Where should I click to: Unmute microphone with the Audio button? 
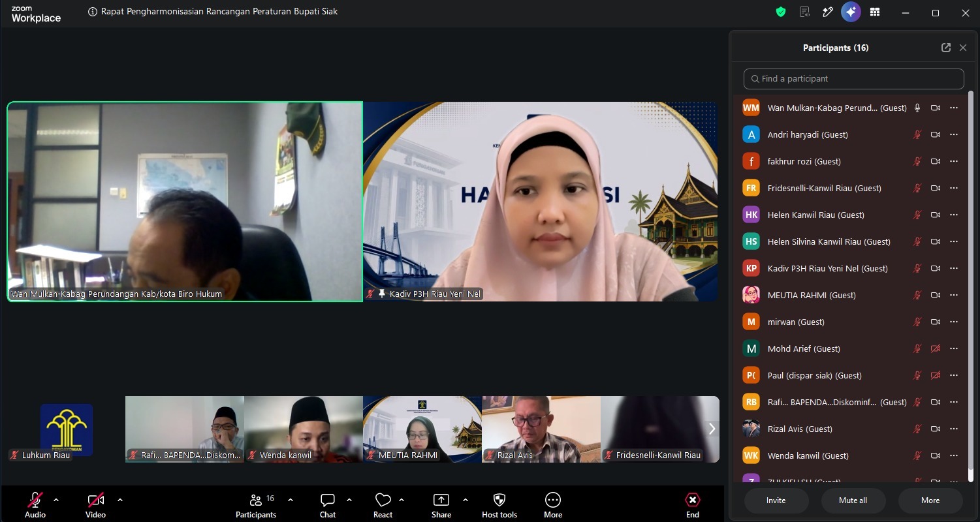[35, 505]
